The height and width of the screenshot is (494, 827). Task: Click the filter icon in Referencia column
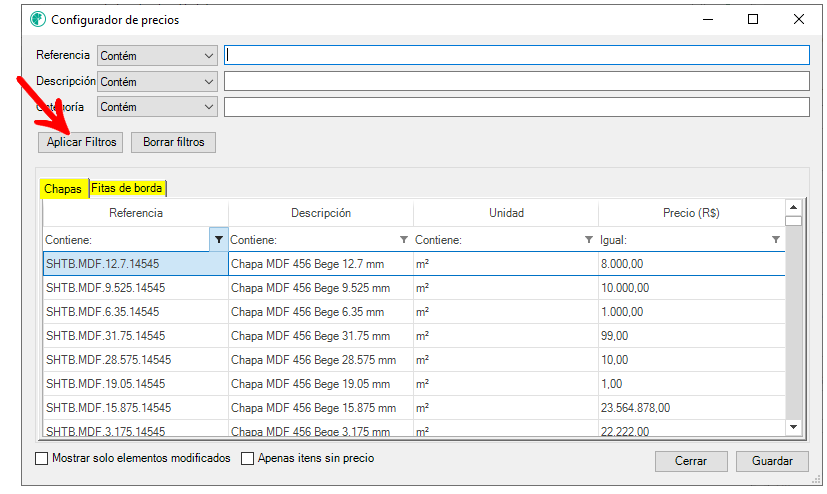click(x=219, y=240)
